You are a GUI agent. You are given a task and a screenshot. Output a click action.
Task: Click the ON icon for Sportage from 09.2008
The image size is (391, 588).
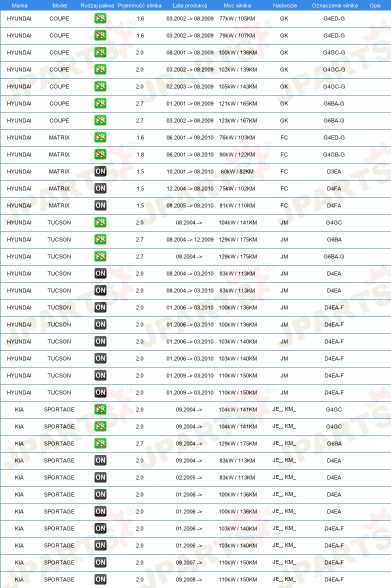(x=100, y=579)
